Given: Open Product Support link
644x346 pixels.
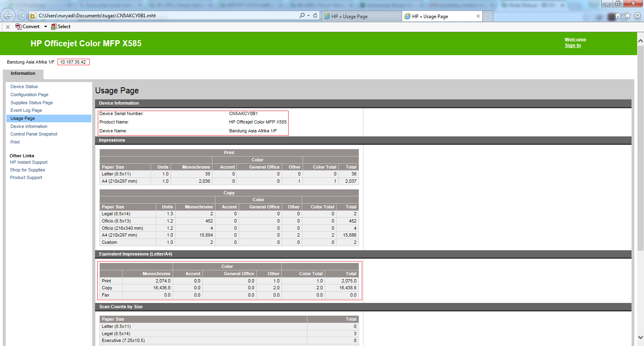Looking at the screenshot, I should click(x=26, y=177).
